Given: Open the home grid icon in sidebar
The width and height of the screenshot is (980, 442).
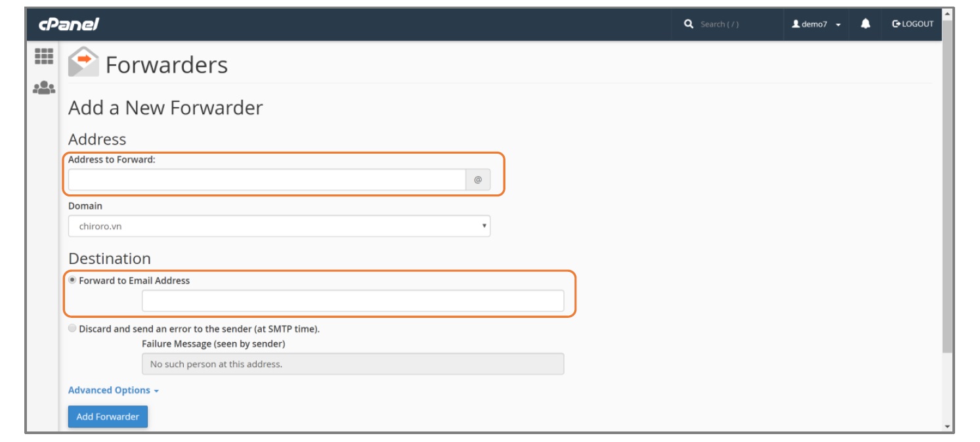Looking at the screenshot, I should 44,57.
